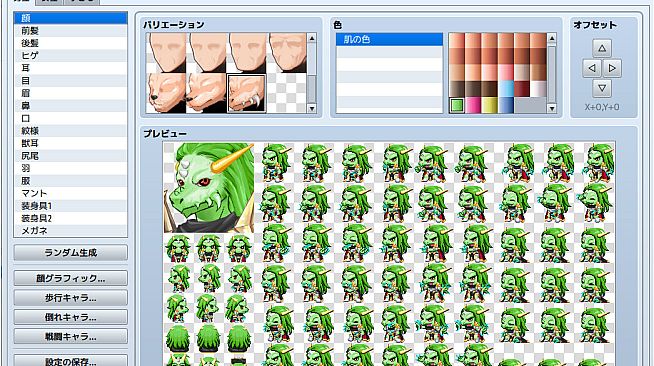654x366 pixels.
Task: Select ヒゲ in the parts list
Action: point(70,55)
